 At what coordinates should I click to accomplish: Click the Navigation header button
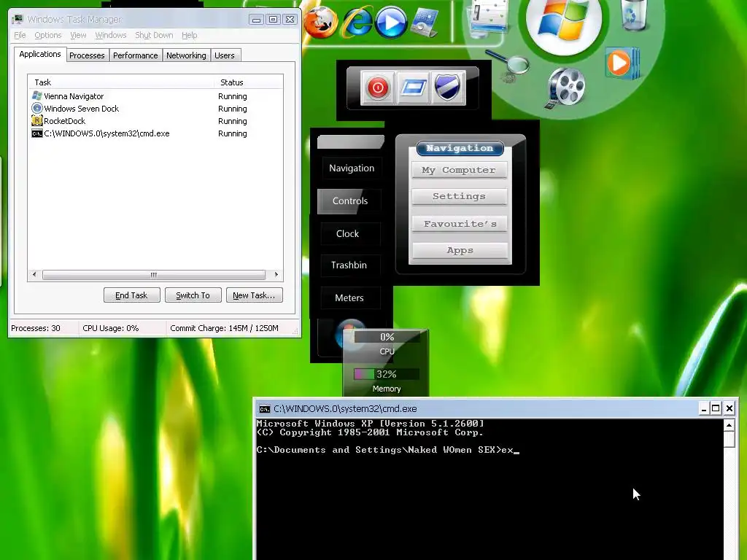(460, 148)
